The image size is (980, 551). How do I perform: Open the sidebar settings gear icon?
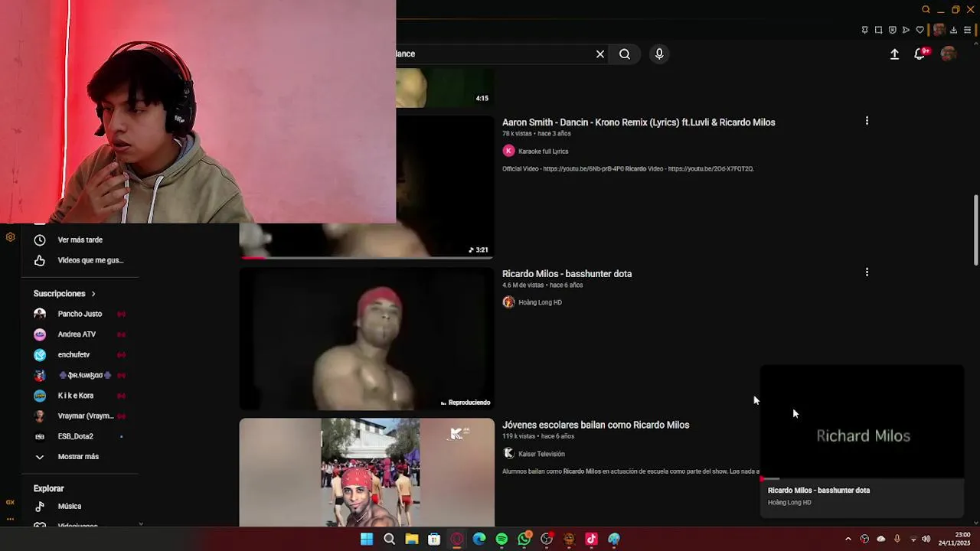tap(10, 237)
